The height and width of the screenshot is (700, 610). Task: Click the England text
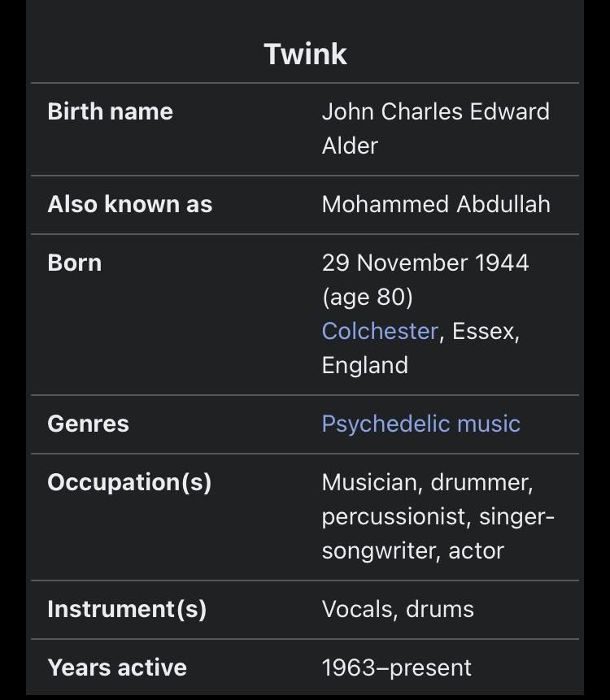[365, 366]
